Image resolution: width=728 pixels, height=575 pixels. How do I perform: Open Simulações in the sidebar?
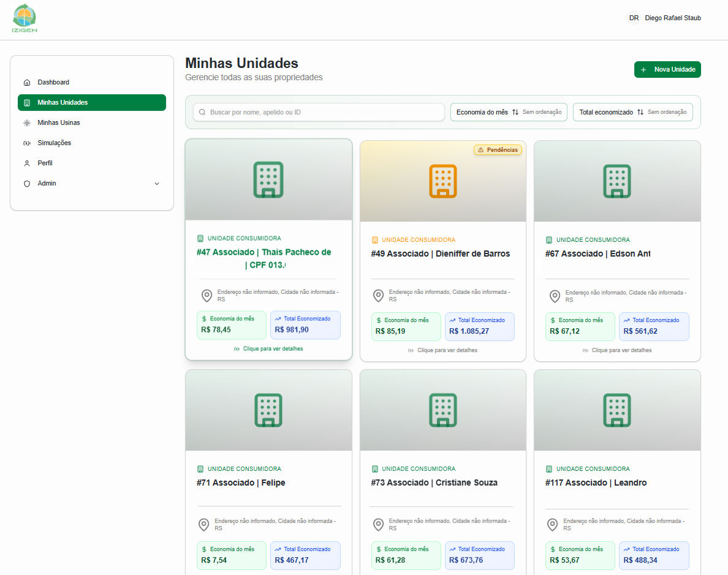tap(54, 143)
